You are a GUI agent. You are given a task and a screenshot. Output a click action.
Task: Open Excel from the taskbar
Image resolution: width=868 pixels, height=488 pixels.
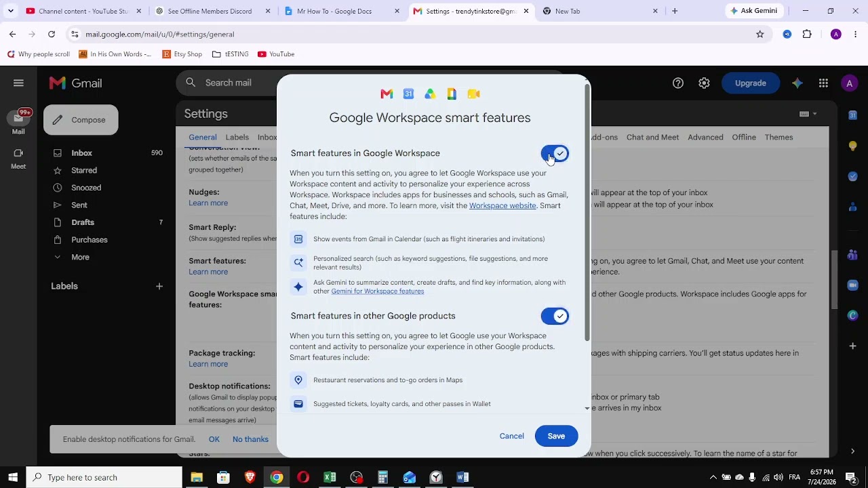pyautogui.click(x=330, y=477)
